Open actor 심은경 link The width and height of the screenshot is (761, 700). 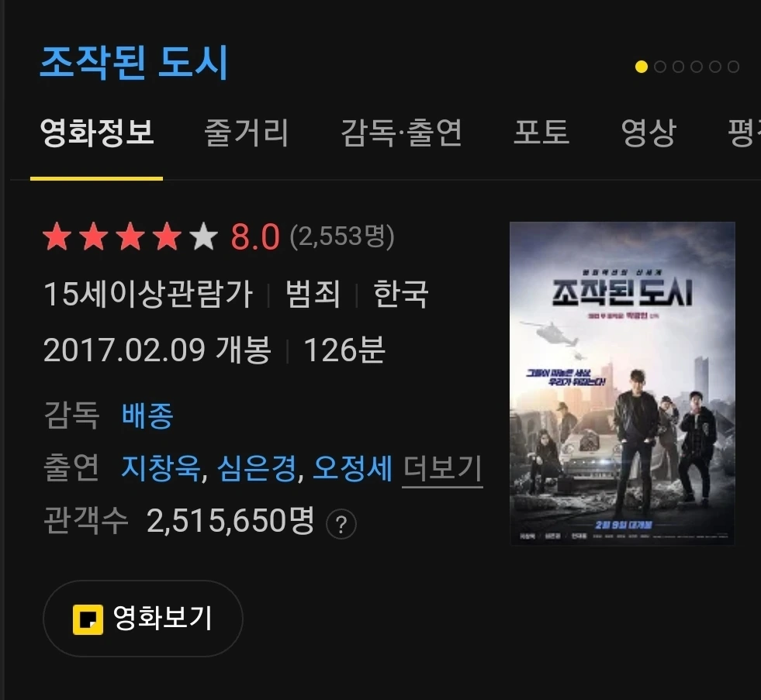click(x=256, y=469)
